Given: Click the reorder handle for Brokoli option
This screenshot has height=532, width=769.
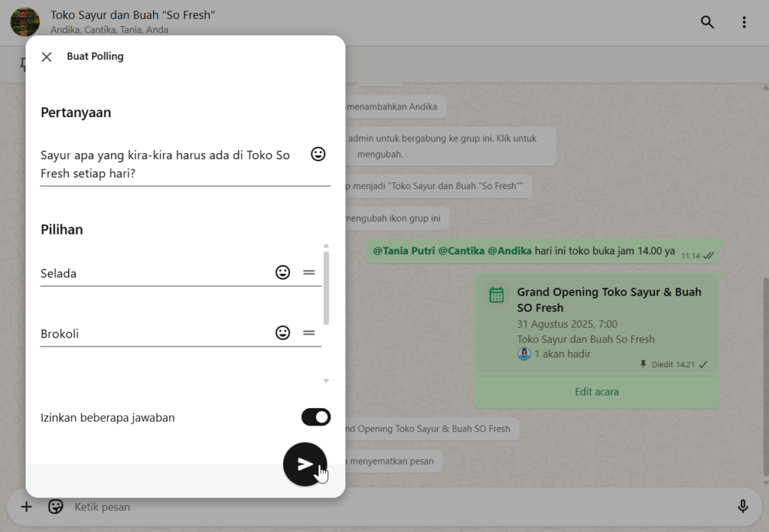Looking at the screenshot, I should coord(309,333).
